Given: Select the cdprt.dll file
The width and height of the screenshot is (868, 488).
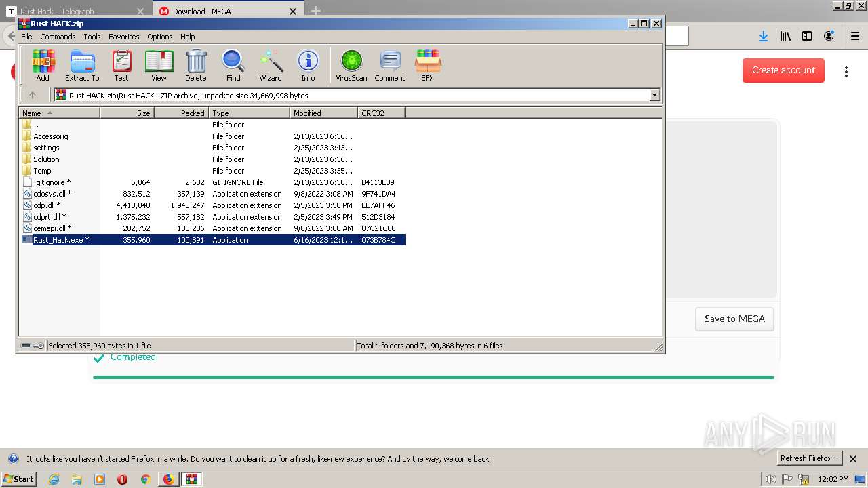Looking at the screenshot, I should pos(212,217).
